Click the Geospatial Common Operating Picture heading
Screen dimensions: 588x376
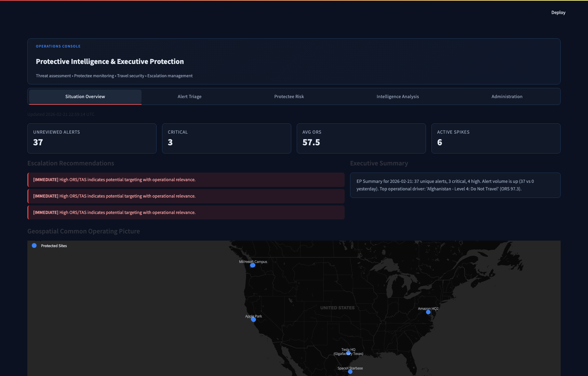83,231
